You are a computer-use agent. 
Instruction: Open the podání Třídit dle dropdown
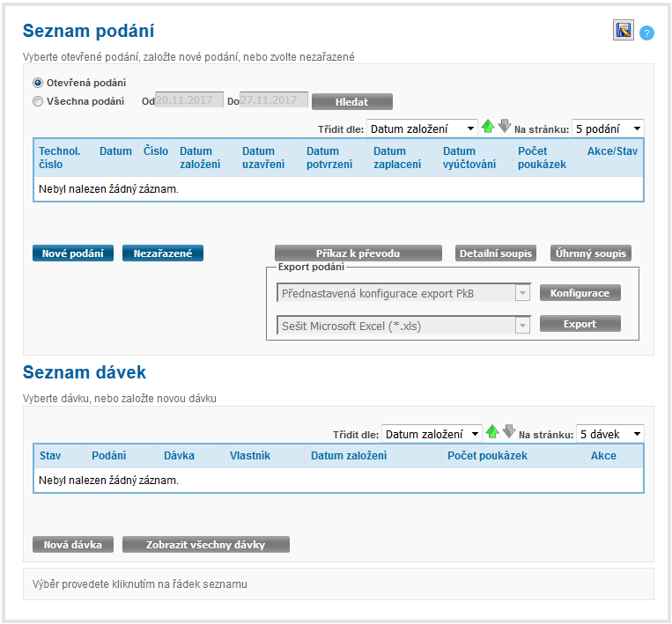(423, 128)
